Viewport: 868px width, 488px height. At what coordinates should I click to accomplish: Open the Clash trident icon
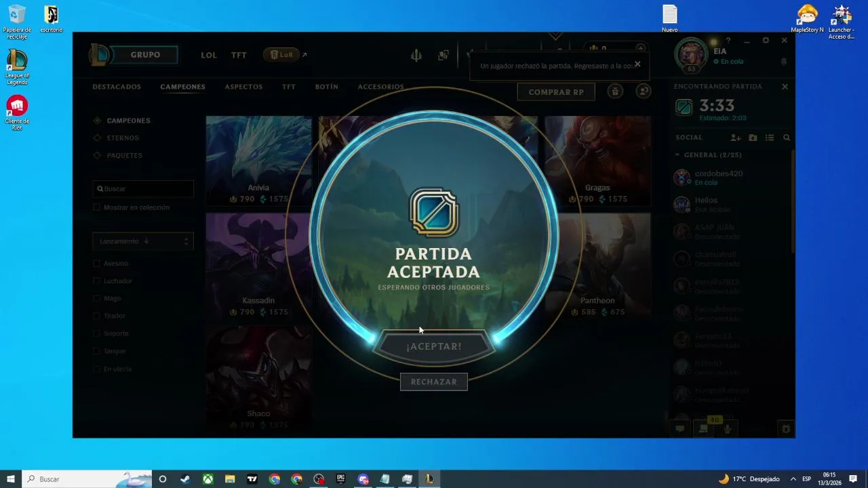coord(416,56)
